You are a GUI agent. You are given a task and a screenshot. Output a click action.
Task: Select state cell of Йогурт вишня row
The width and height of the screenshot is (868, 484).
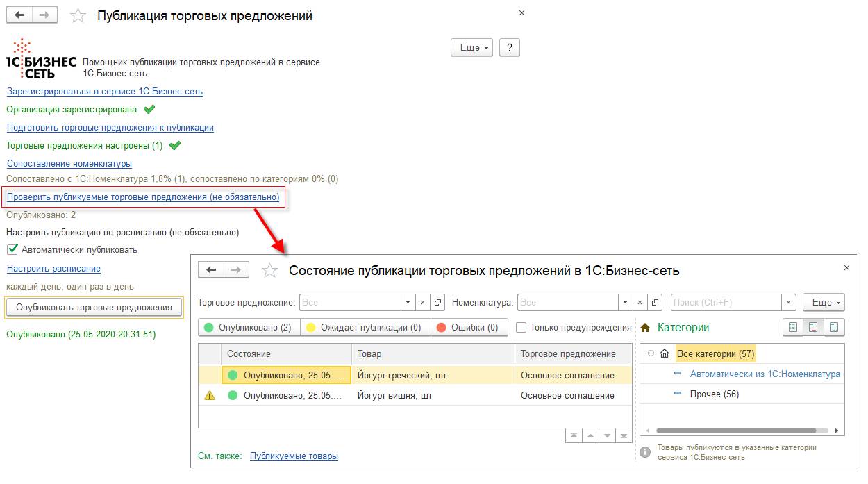pyautogui.click(x=286, y=396)
